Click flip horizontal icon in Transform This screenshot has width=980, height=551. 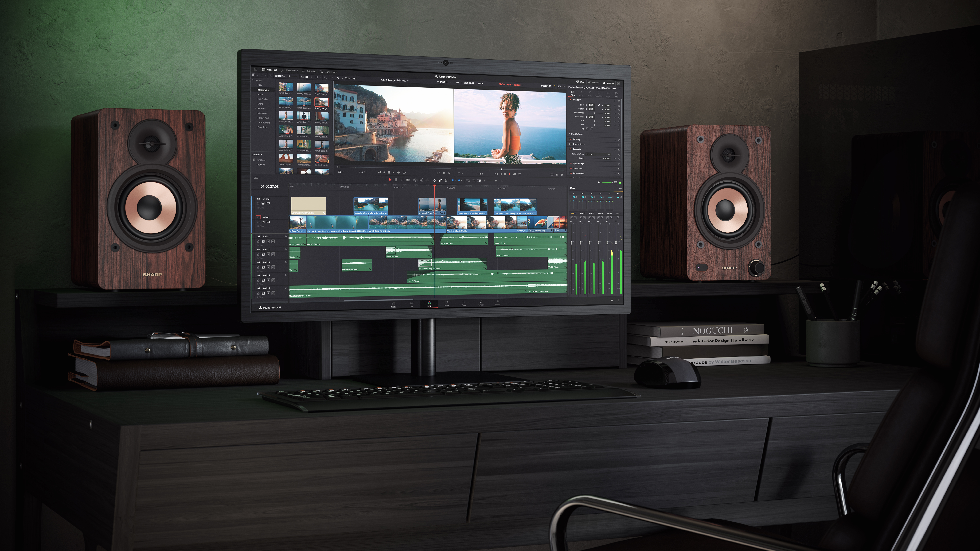coord(587,129)
